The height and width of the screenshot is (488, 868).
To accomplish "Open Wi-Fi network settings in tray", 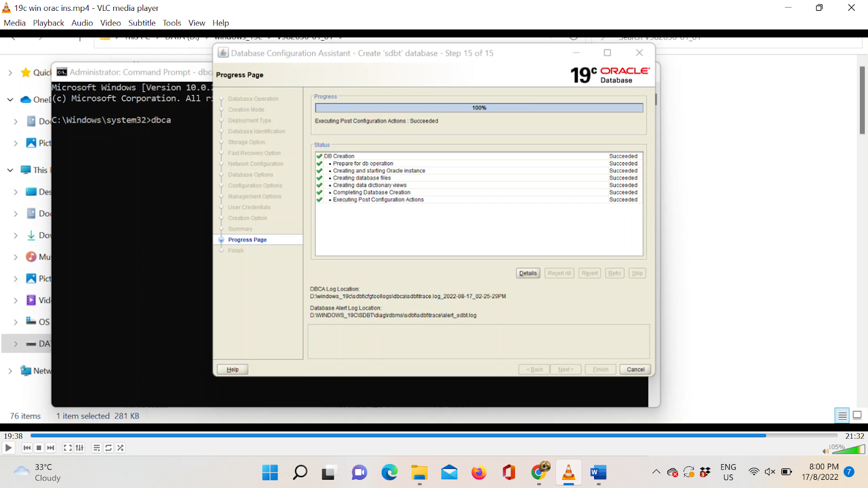I will click(x=754, y=472).
